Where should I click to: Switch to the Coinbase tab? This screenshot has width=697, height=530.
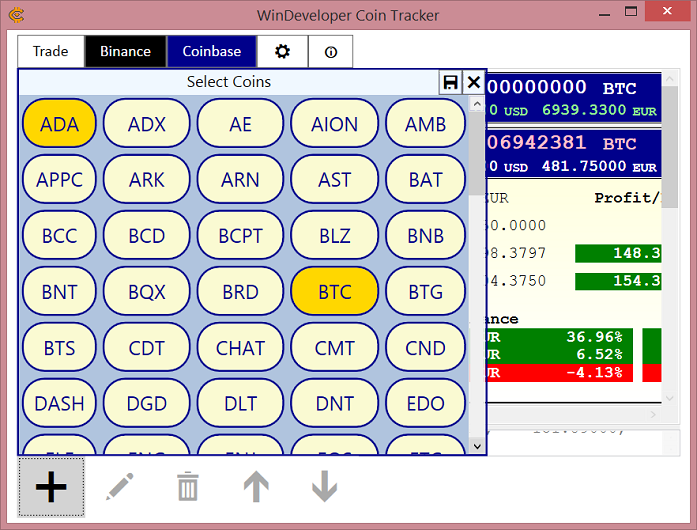click(212, 52)
